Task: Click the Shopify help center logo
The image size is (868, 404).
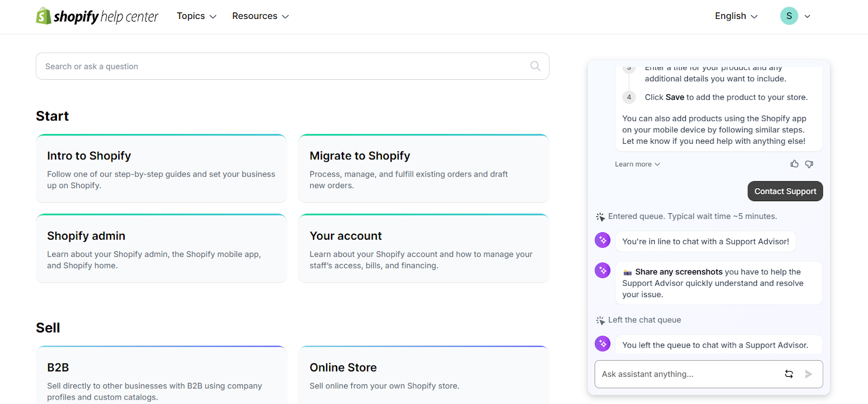Action: (x=97, y=16)
